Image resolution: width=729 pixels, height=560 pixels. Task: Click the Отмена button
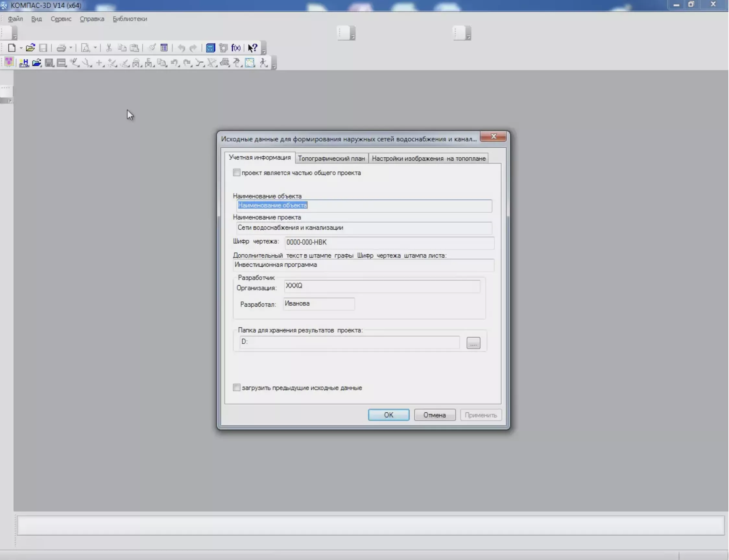[x=435, y=415]
